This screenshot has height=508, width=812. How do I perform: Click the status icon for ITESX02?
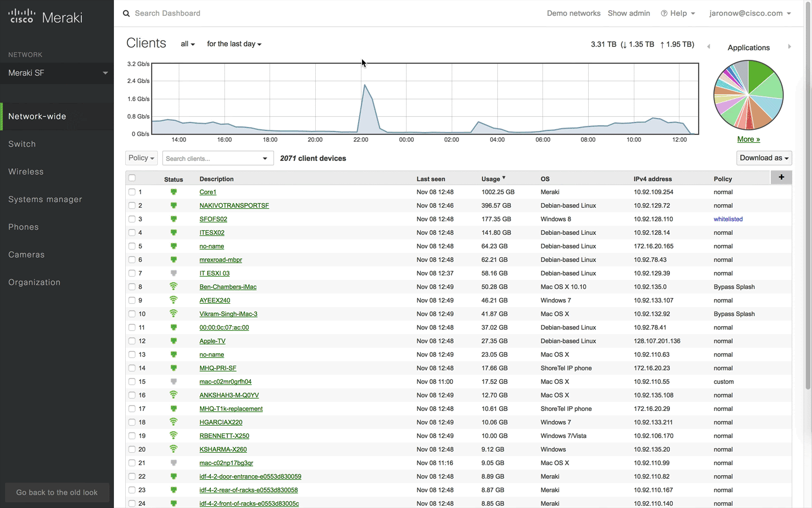point(174,233)
